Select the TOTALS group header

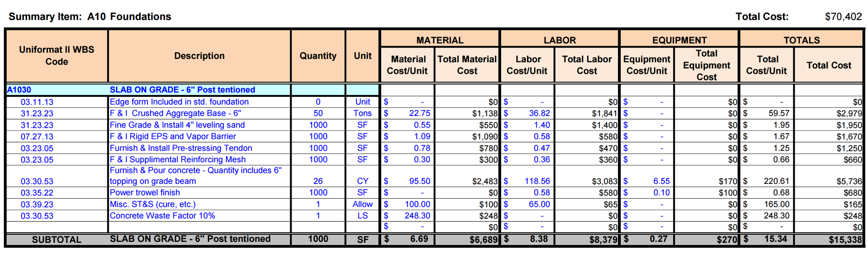click(x=801, y=40)
